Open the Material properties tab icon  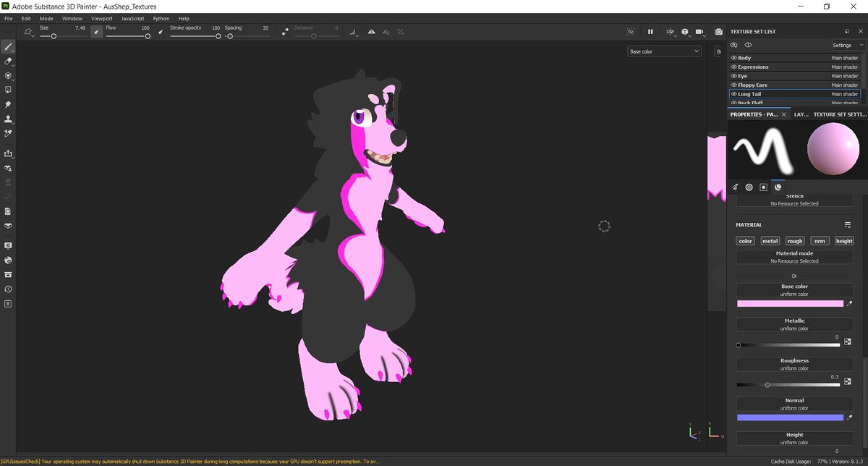(x=778, y=187)
